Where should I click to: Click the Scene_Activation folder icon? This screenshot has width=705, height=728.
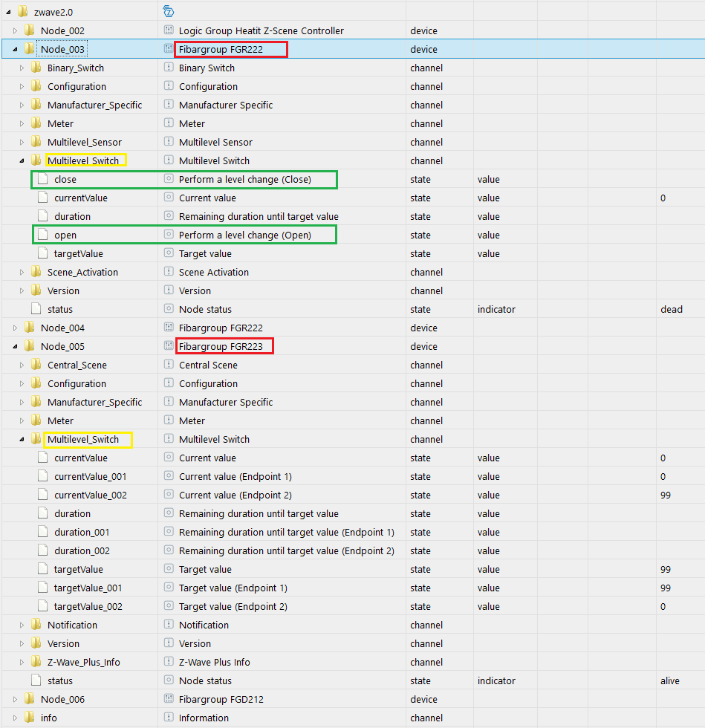pos(36,272)
